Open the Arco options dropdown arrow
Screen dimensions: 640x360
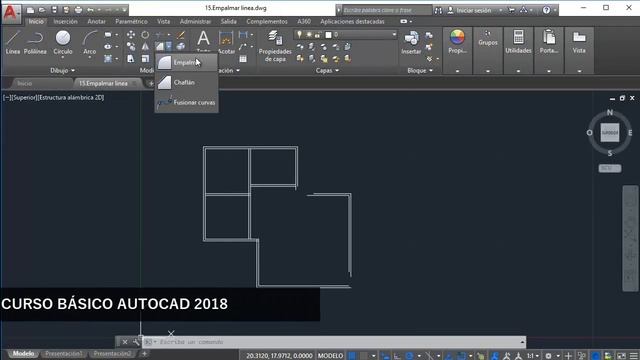tap(89, 58)
